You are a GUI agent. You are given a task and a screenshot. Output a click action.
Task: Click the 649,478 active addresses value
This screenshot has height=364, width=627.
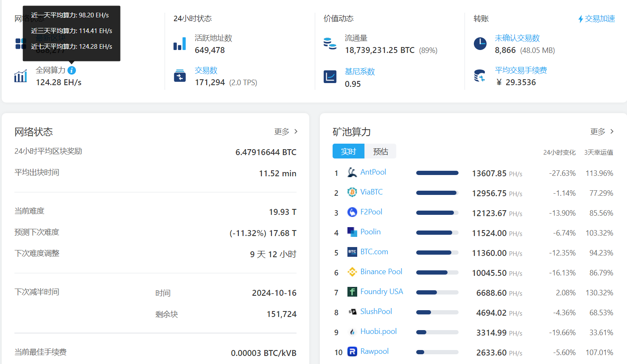(x=210, y=50)
